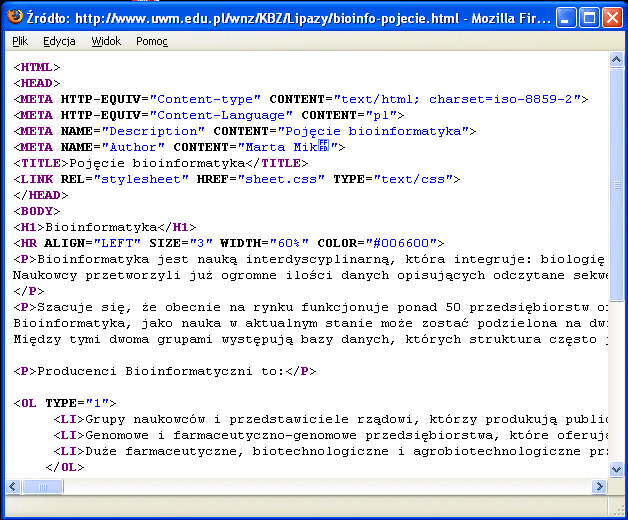Screen dimensions: 628x520
Task: Open the Edycja menu
Action: [x=59, y=41]
